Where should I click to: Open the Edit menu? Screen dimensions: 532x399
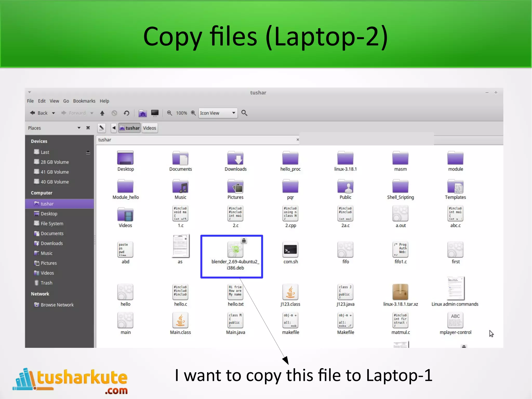pyautogui.click(x=42, y=101)
